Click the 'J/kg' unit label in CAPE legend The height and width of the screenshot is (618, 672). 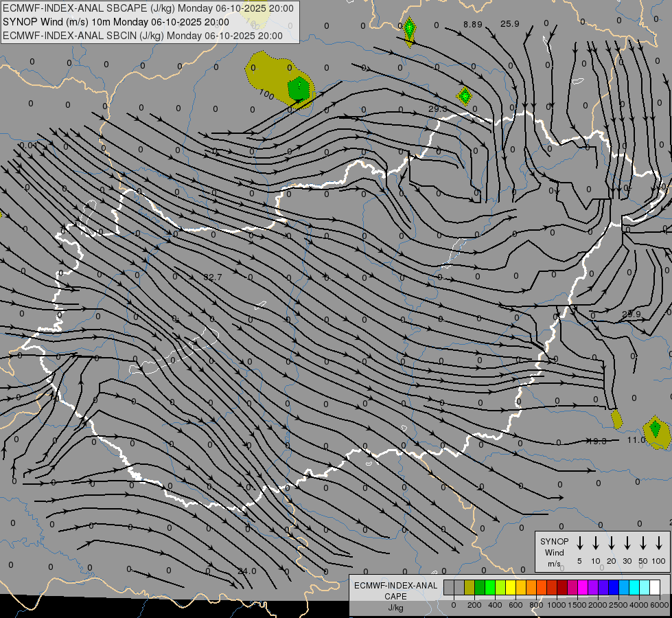pyautogui.click(x=395, y=608)
